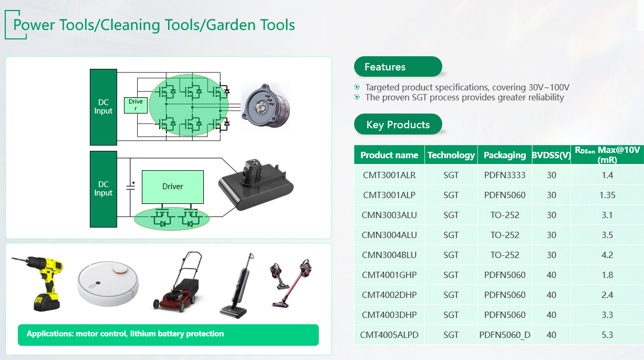This screenshot has width=644, height=360.
Task: Click the Features tab
Action: pyautogui.click(x=398, y=67)
